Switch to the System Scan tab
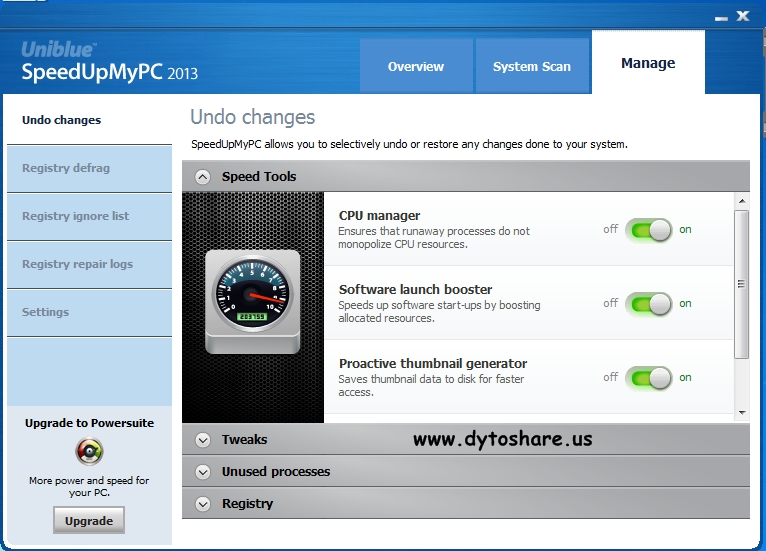766x551 pixels. point(532,66)
